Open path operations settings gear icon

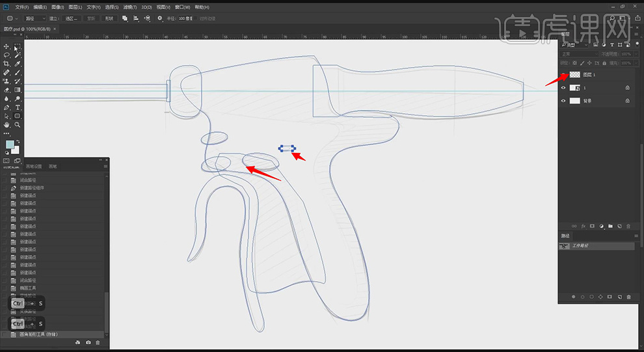click(x=160, y=18)
